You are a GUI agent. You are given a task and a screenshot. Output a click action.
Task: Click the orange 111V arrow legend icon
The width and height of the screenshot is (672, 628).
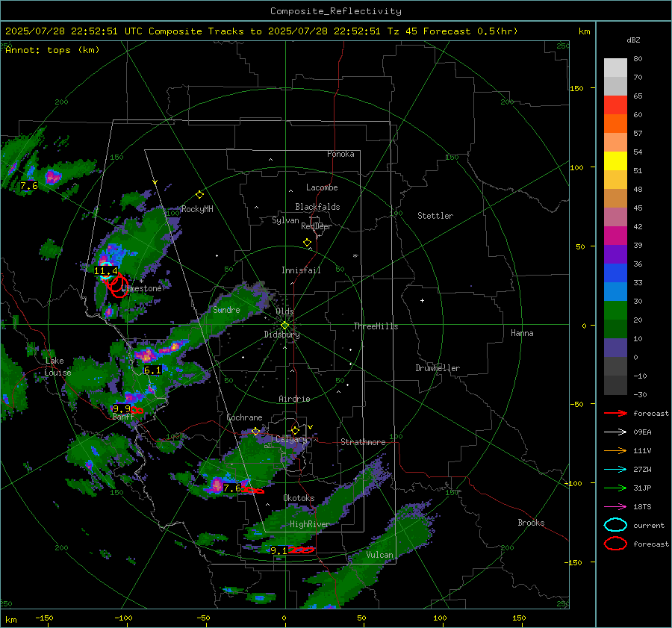(x=615, y=450)
